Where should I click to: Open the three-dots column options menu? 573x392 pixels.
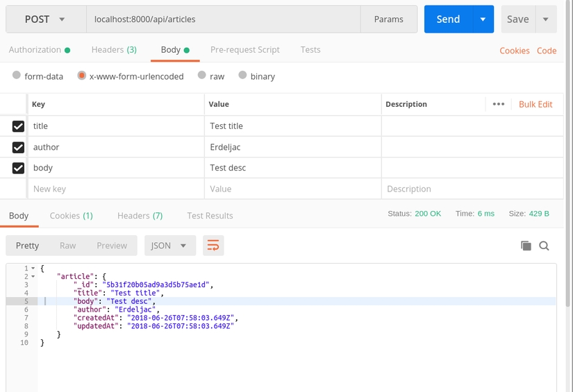point(498,104)
